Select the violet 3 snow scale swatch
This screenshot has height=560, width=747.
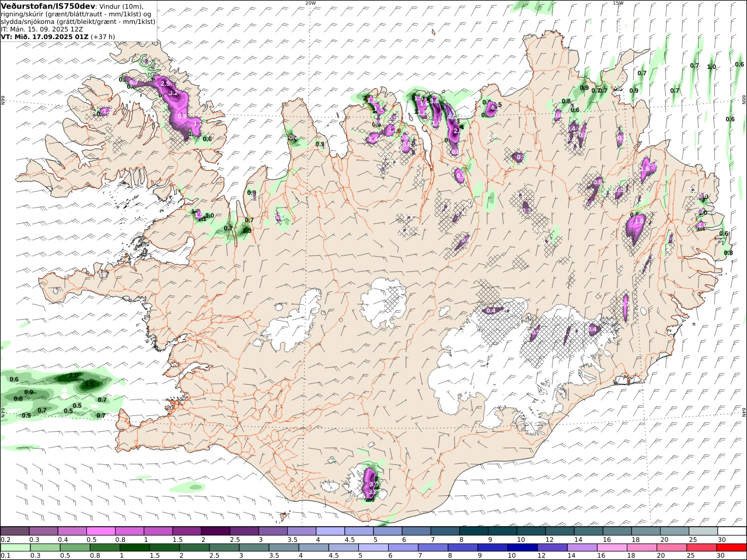tap(273, 531)
